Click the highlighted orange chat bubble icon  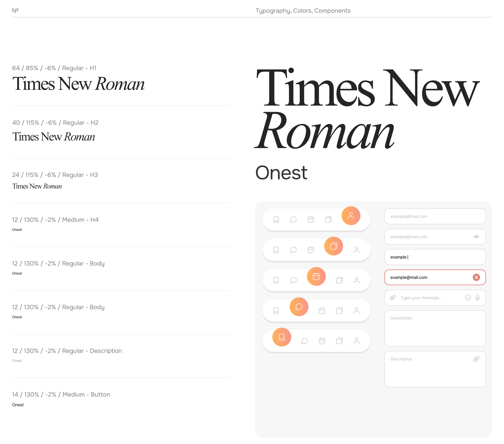pyautogui.click(x=299, y=306)
